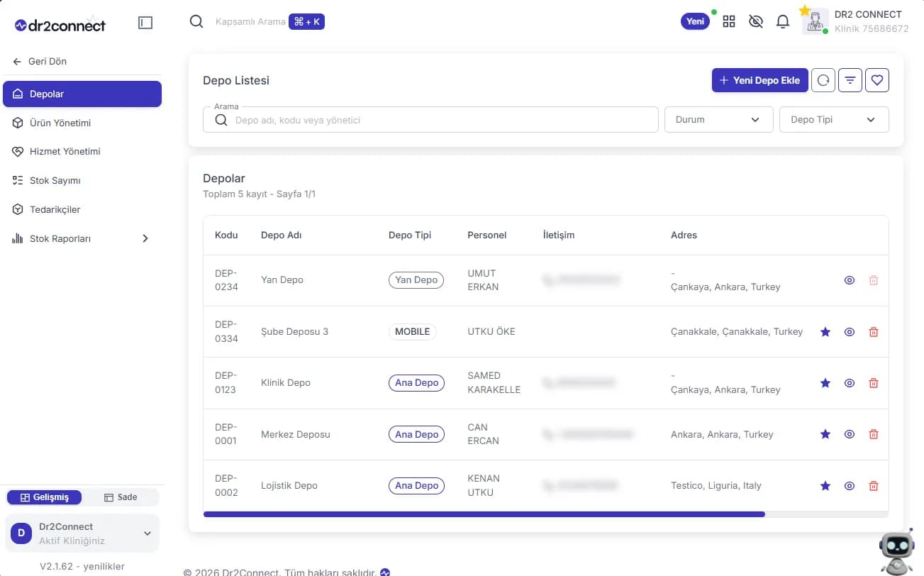
Task: View details of Klinik Depo
Action: pos(850,383)
